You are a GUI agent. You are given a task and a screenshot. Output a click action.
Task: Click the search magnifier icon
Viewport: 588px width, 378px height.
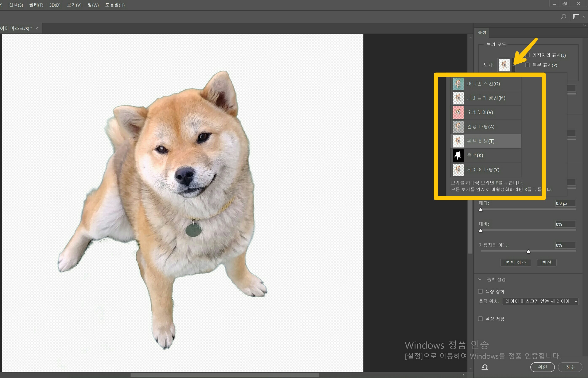(x=564, y=17)
